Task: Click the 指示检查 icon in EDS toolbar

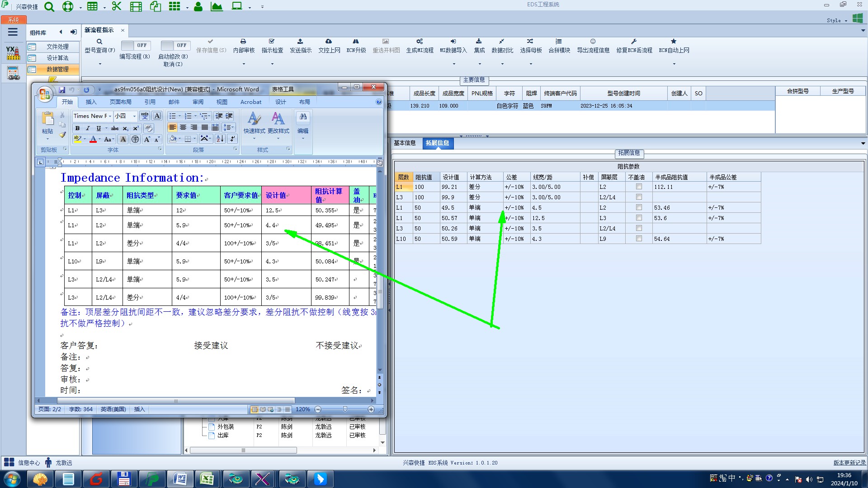Action: (272, 41)
